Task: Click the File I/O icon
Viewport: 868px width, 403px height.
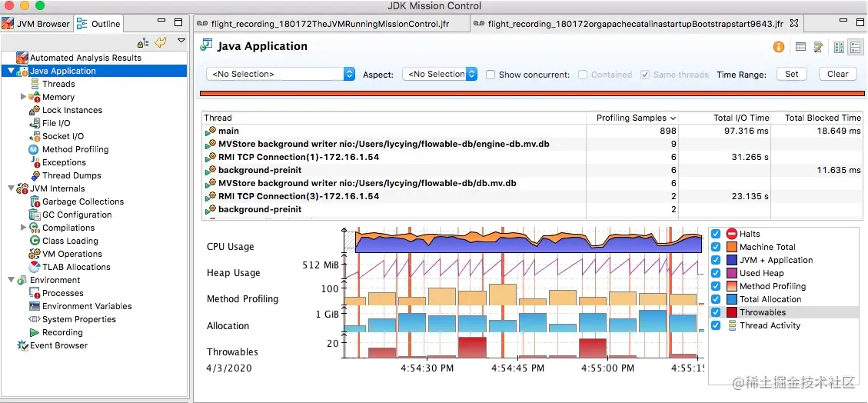Action: coord(35,124)
